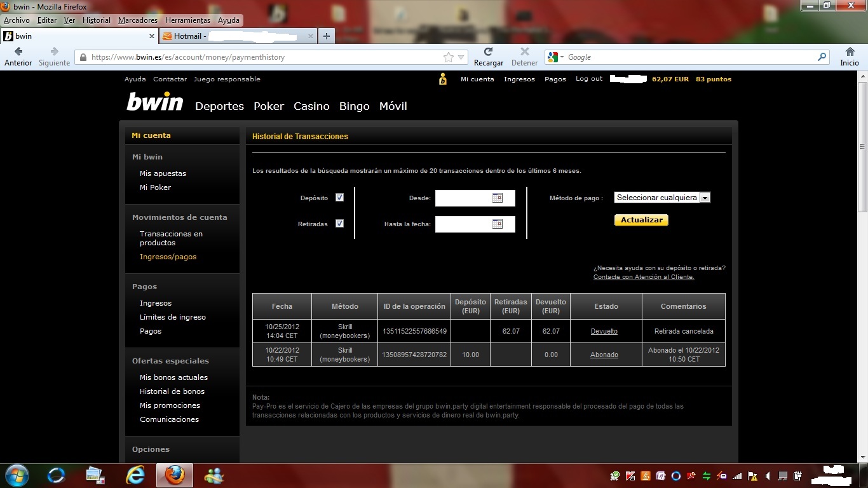Open the Desde calendar picker
The height and width of the screenshot is (488, 868).
click(x=498, y=198)
